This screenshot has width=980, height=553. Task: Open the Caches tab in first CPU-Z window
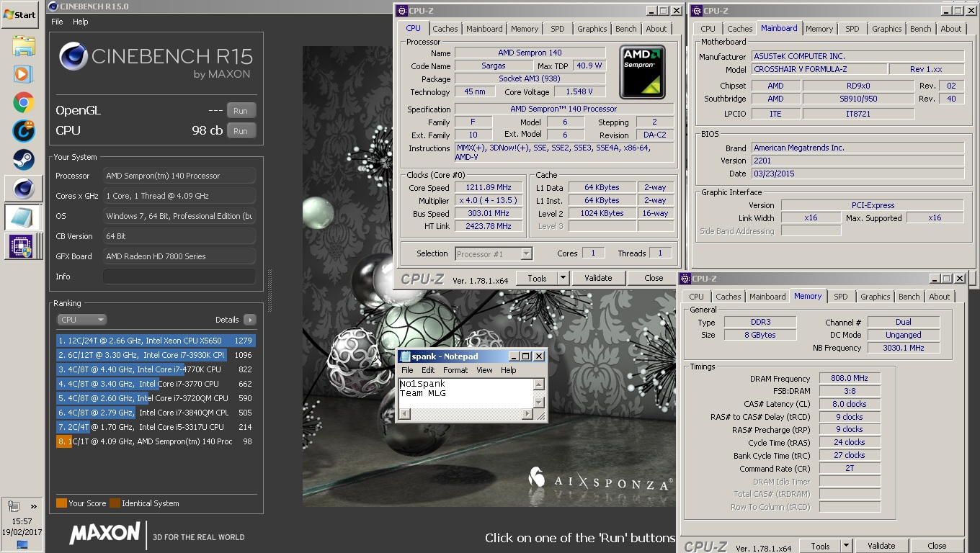coord(445,29)
